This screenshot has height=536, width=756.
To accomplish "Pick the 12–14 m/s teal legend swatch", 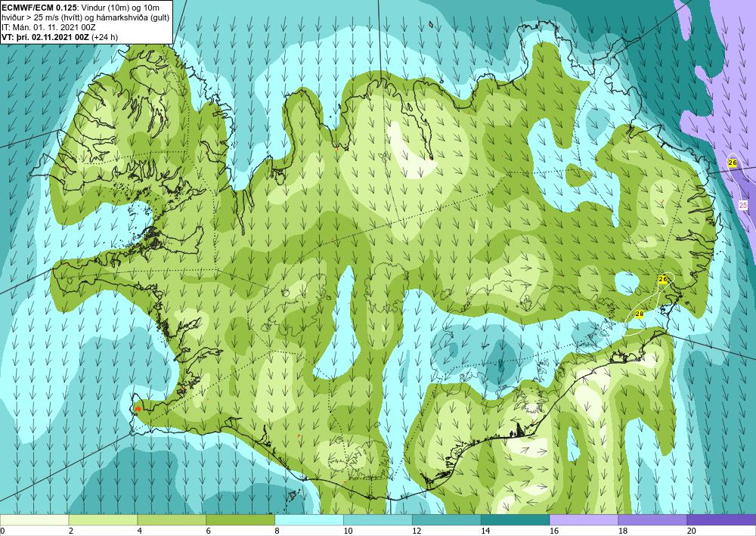I will tap(447, 519).
